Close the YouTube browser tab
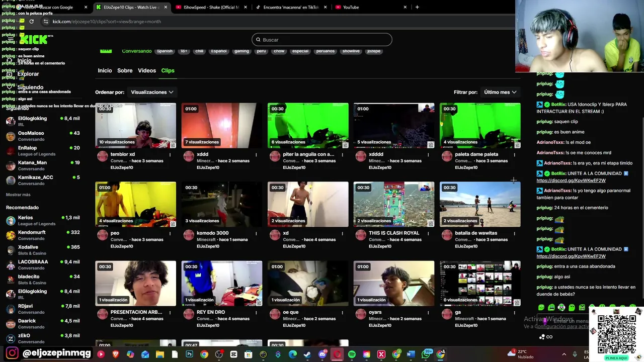The width and height of the screenshot is (644, 362). pyautogui.click(x=405, y=7)
